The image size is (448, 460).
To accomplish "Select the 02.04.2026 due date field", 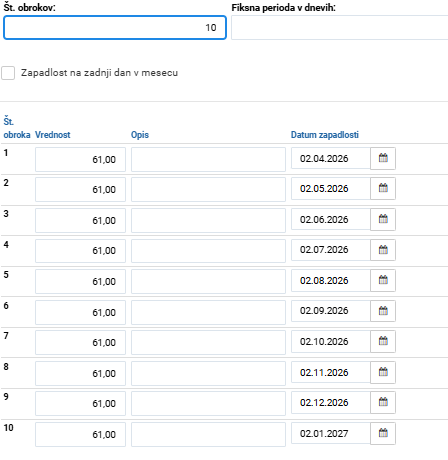I will pos(331,158).
